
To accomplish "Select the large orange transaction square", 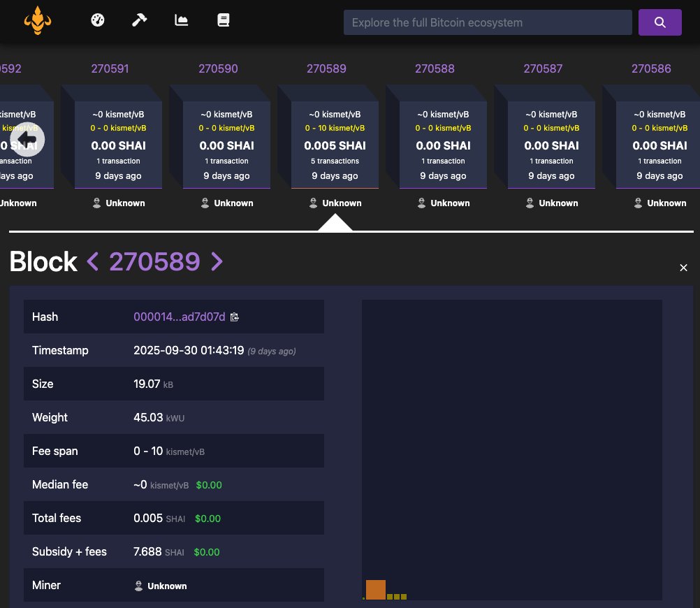I will [x=375, y=589].
